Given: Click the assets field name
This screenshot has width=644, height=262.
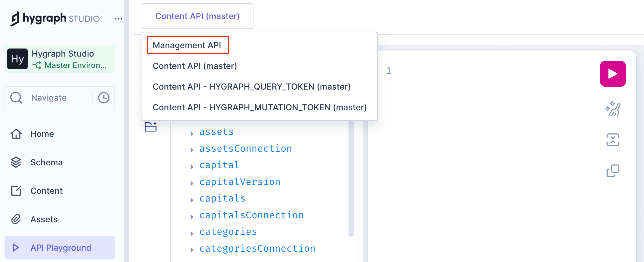Looking at the screenshot, I should (216, 132).
